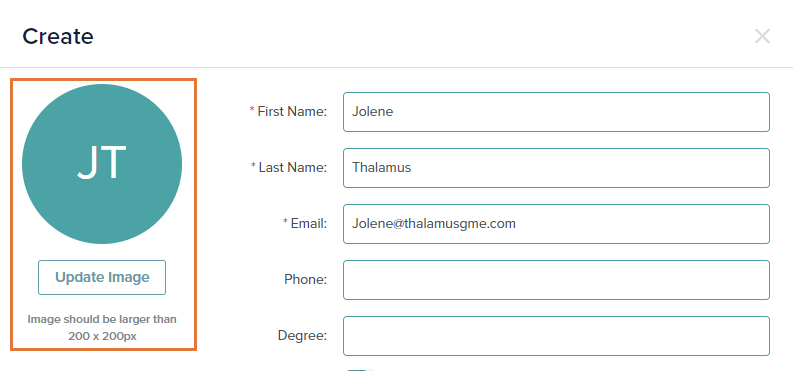Select the Email field with Jolene@thalamusgme.com
This screenshot has width=793, height=371.
click(556, 224)
